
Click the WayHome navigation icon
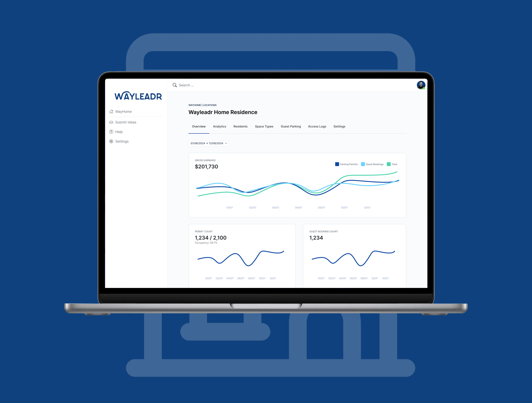tap(111, 111)
